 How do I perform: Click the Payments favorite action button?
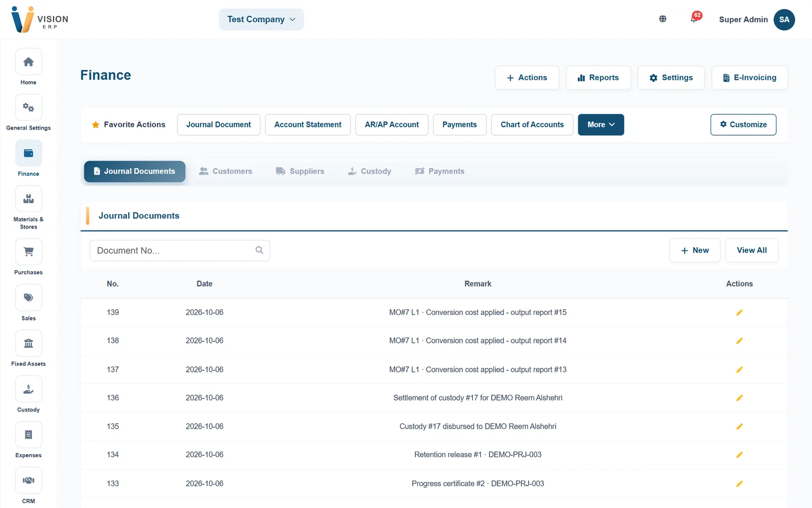pos(460,124)
